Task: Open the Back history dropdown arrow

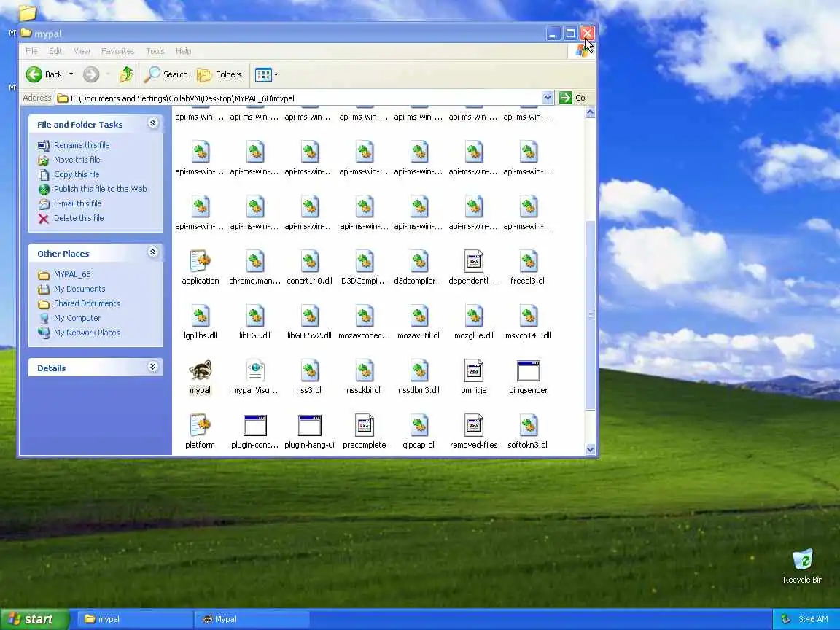Action: coord(71,74)
